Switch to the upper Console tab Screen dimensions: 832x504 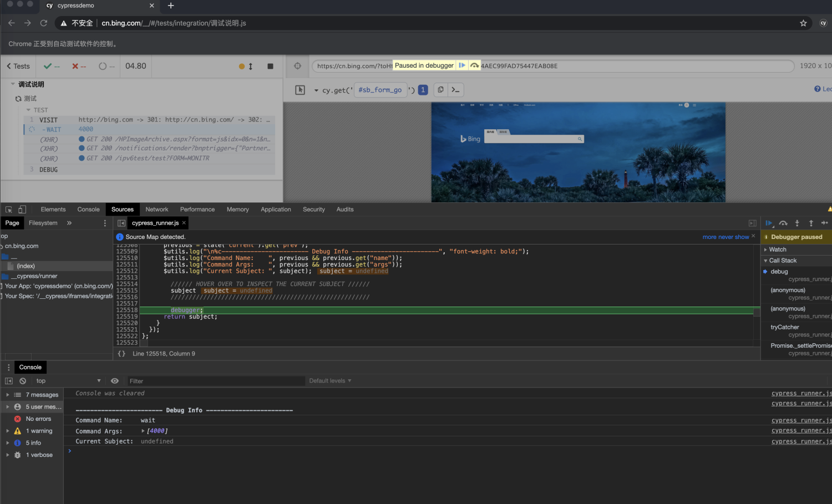[89, 210]
